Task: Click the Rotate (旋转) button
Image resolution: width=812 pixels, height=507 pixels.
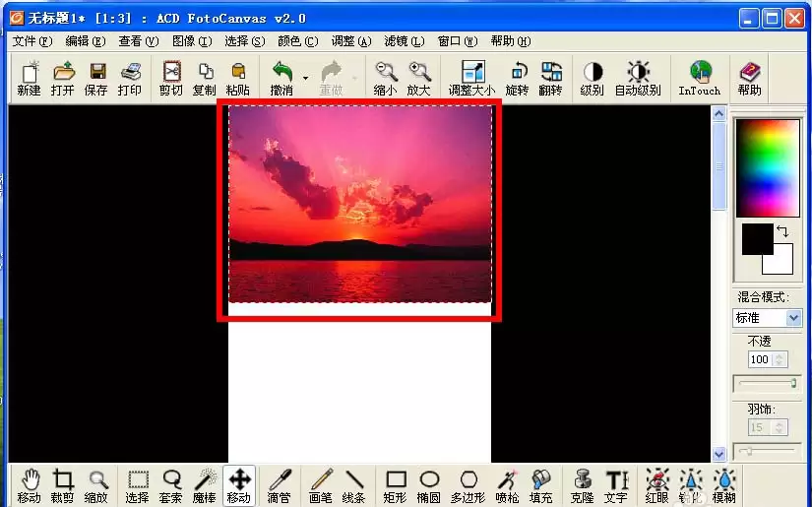Action: pos(517,78)
